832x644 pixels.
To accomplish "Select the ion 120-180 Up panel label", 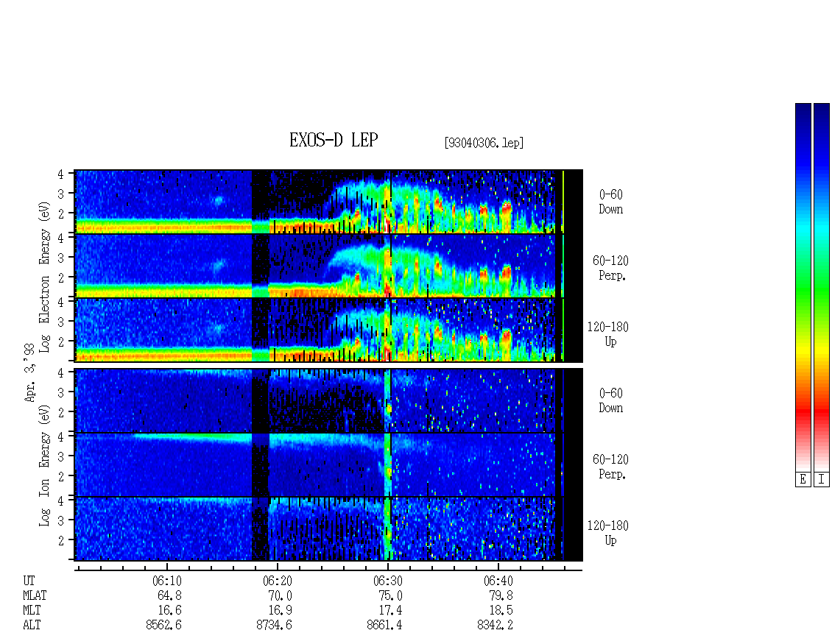I will point(608,533).
